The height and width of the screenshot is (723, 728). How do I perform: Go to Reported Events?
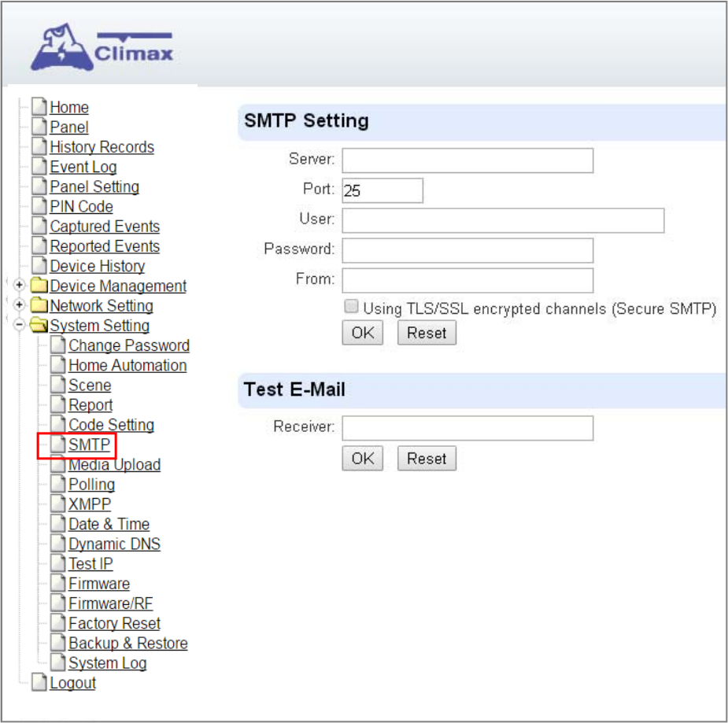coord(105,246)
